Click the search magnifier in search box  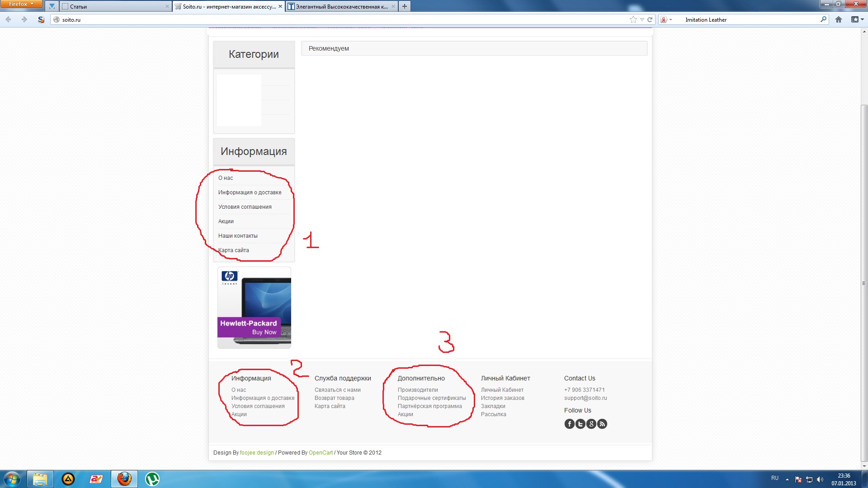[x=823, y=19]
